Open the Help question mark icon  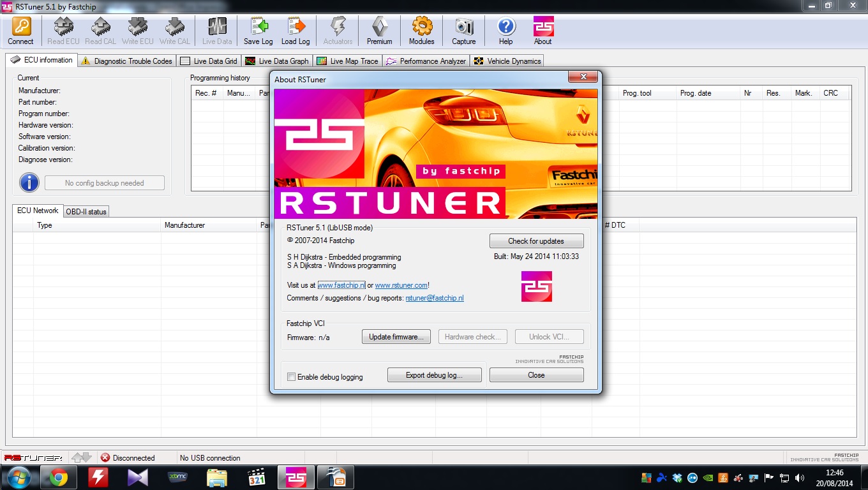[x=505, y=27]
